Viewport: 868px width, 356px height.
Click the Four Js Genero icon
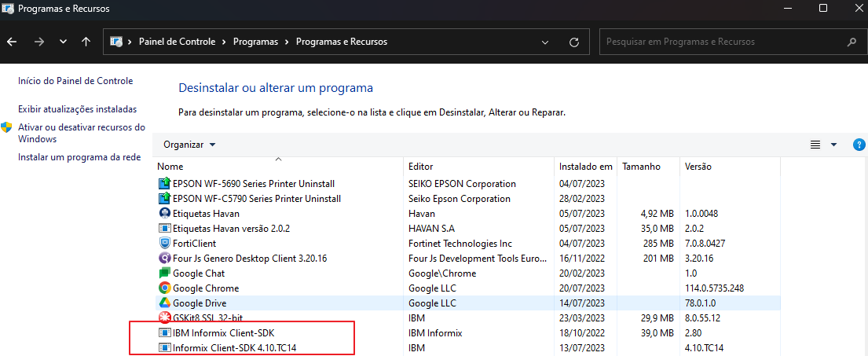point(165,259)
